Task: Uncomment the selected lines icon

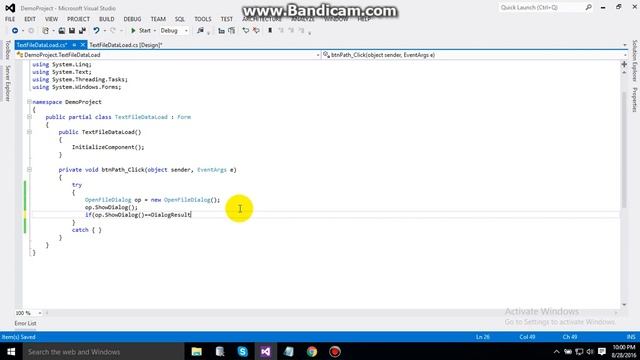Action: click(256, 31)
